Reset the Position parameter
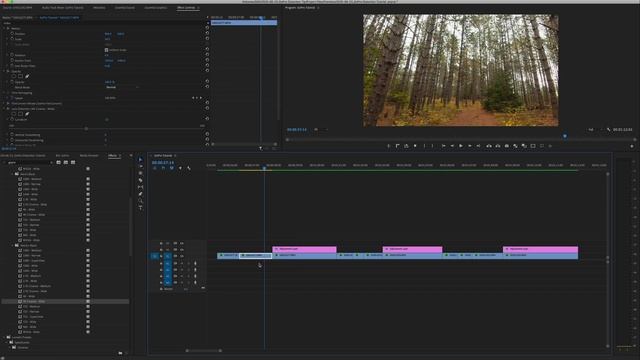The image size is (640, 360). click(207, 34)
